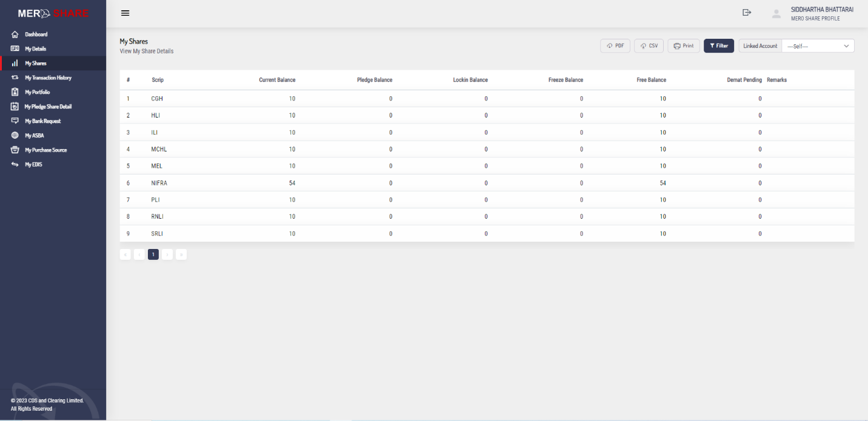This screenshot has width=868, height=421.
Task: Open the user profile avatar icon
Action: pyautogui.click(x=776, y=13)
